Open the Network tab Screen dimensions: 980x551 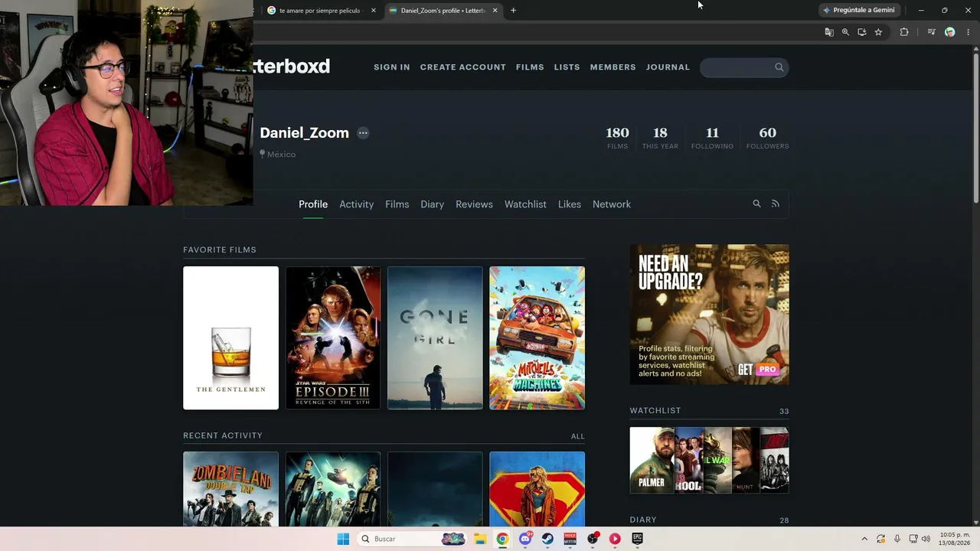pos(612,204)
